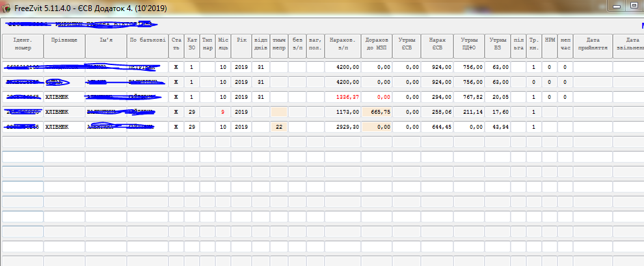Click the 'Утрим ВЗ' value 43,94

(498, 127)
